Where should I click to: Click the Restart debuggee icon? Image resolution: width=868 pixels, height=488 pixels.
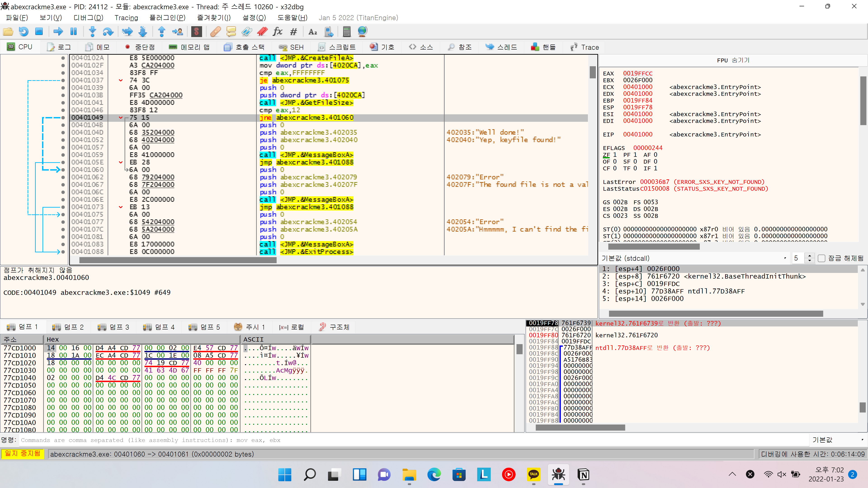pos(24,32)
